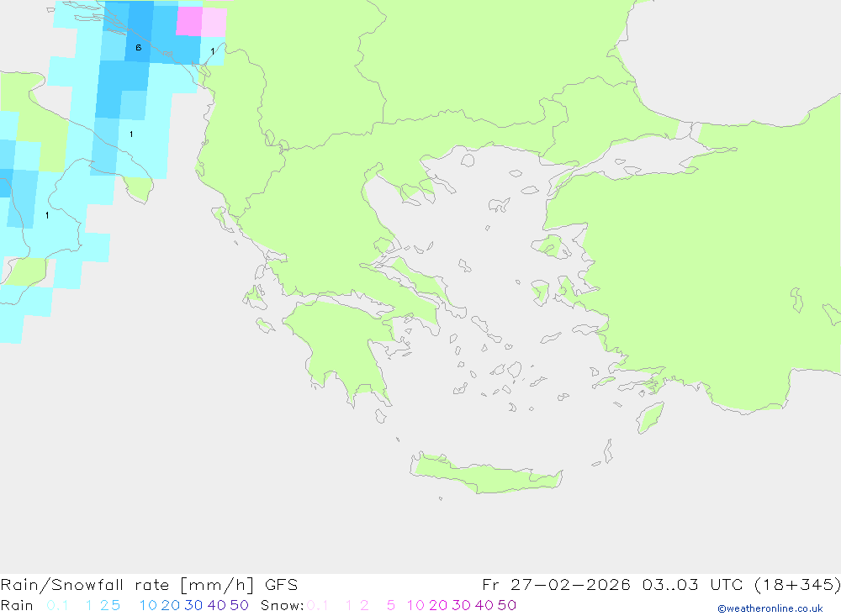Click the '1' value beside the pink snow cell
Image resolution: width=841 pixels, height=616 pixels.
coord(213,51)
